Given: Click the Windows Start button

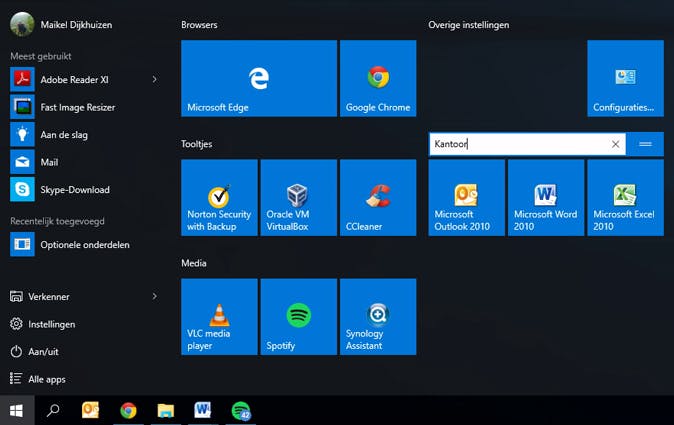Looking at the screenshot, I should click(16, 411).
